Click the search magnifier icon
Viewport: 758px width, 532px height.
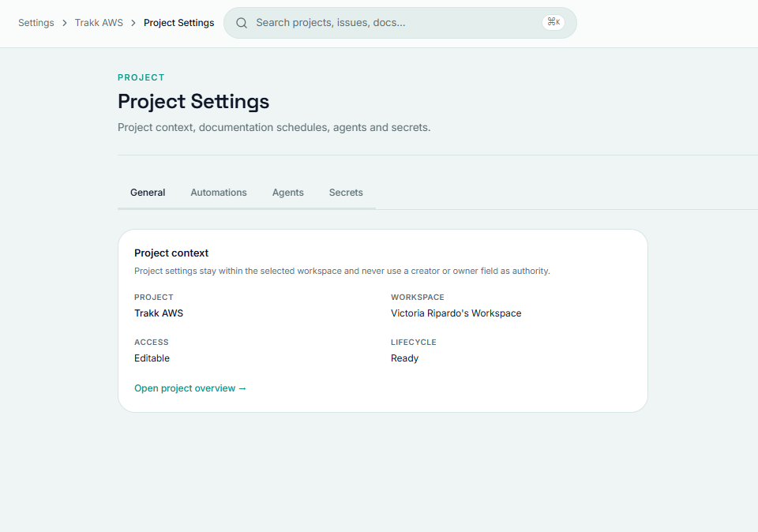(x=242, y=23)
